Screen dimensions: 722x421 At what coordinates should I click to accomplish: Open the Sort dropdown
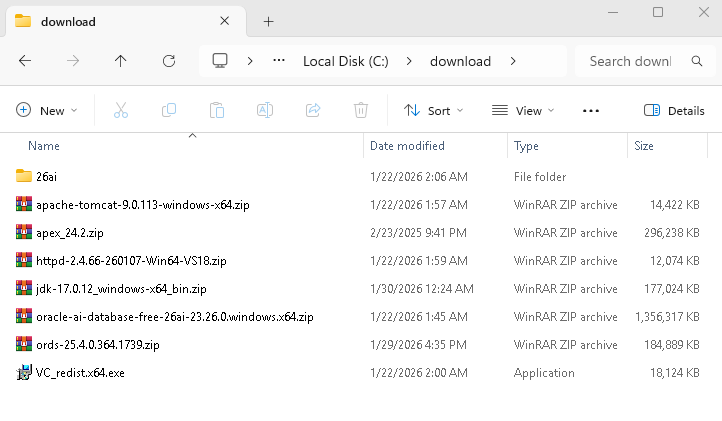tap(433, 111)
